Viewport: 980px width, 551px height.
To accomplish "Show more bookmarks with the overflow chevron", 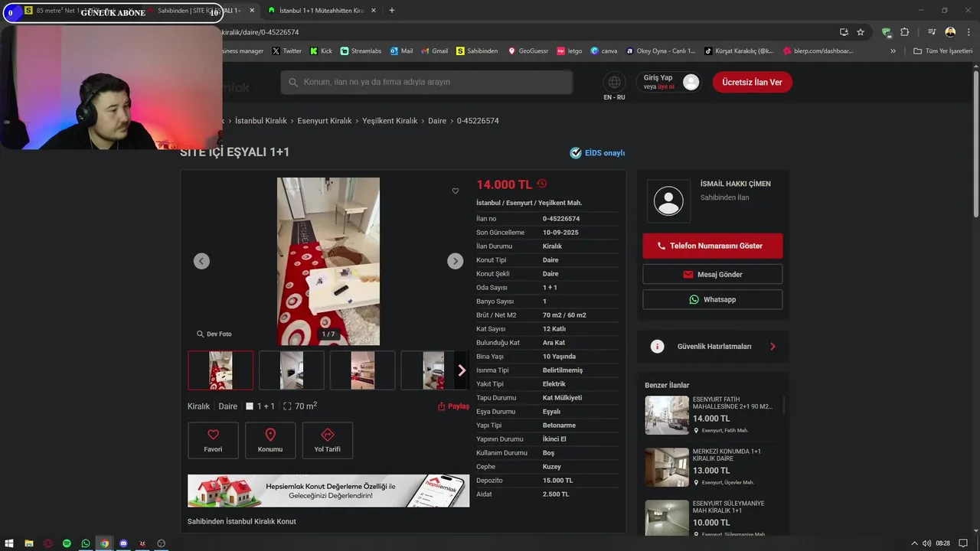I will pos(893,51).
